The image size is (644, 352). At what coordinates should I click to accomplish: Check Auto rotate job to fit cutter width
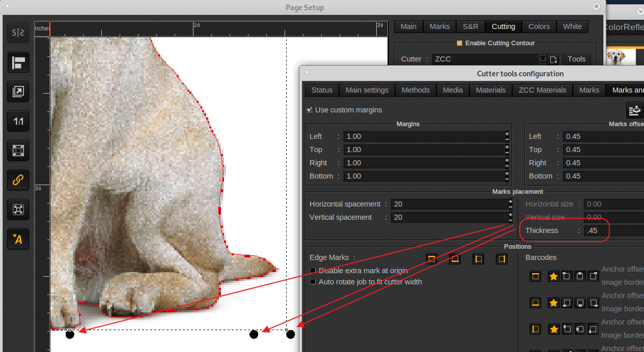tap(313, 282)
